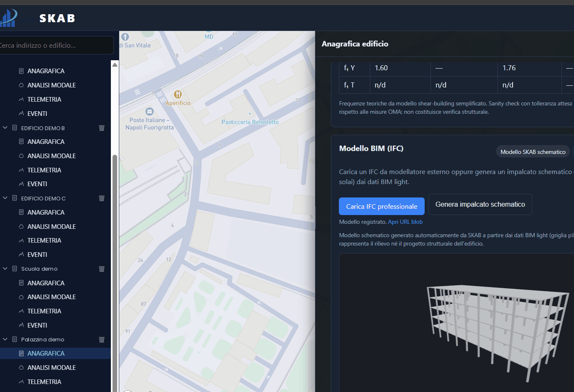This screenshot has width=574, height=392.
Task: Open TELEMETRIA under EDIFICIO DEMO C
Action: 44,241
